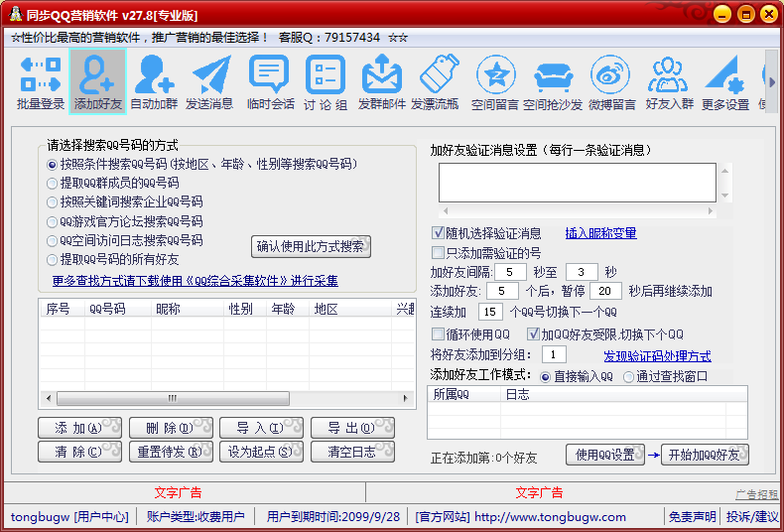
Task: Click the verification message text box
Action: click(x=577, y=183)
